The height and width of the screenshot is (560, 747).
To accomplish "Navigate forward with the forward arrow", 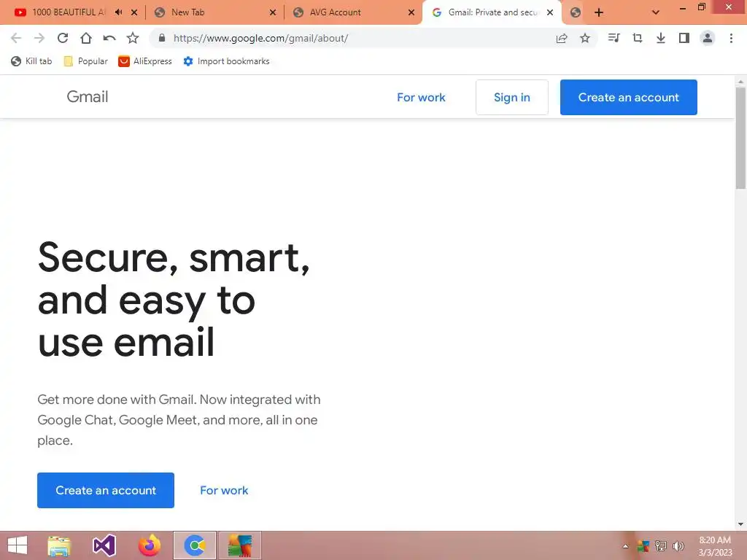I will (39, 38).
